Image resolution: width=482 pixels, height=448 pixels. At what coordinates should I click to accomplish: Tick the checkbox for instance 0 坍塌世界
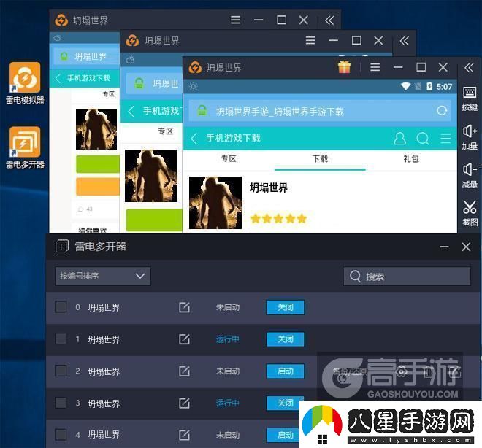coord(61,306)
